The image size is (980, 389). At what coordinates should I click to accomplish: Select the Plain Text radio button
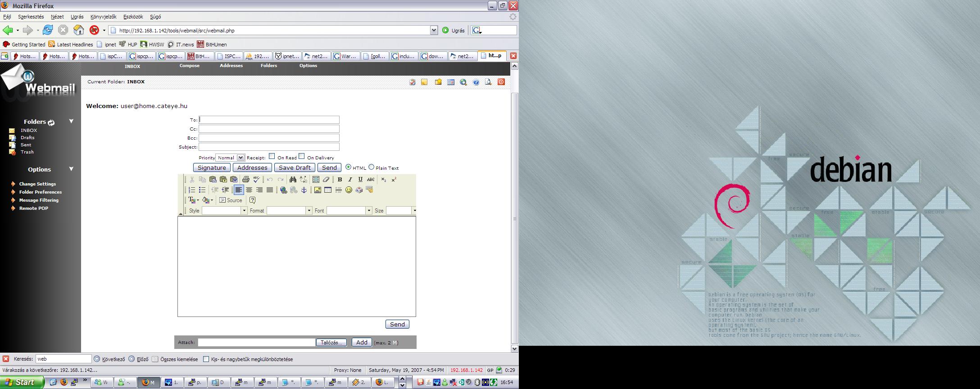click(372, 167)
